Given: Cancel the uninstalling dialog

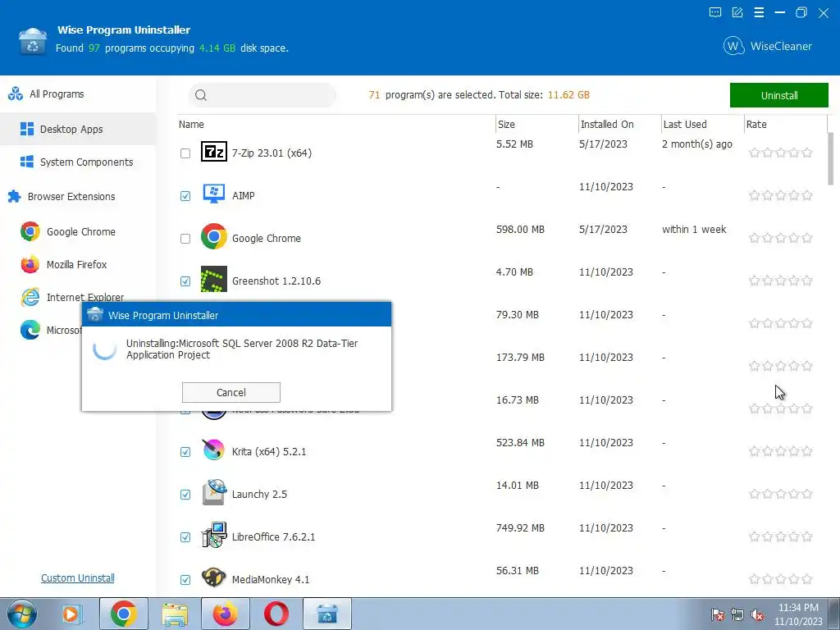Looking at the screenshot, I should [231, 392].
